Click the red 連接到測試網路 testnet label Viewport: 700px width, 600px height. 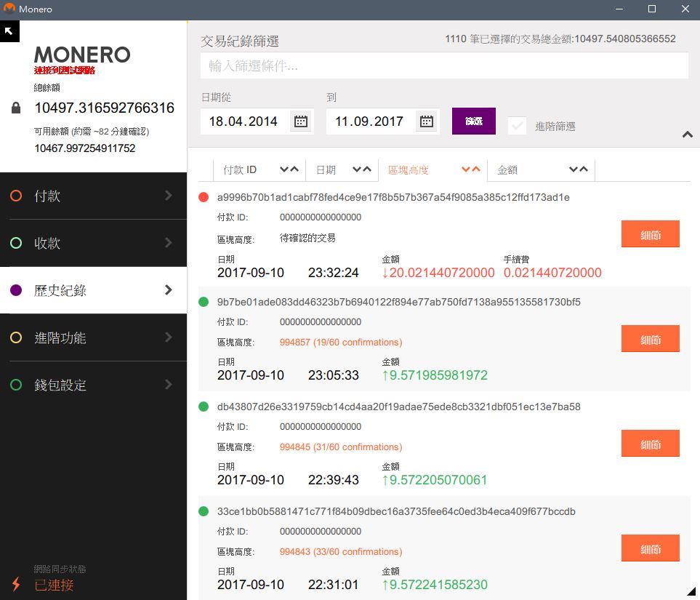[65, 70]
